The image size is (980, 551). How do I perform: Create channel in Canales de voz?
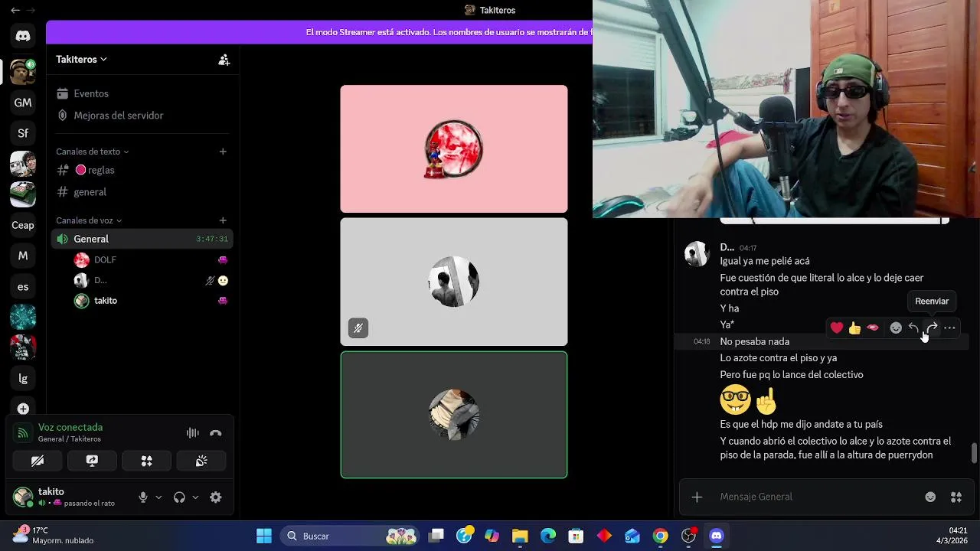tap(223, 220)
